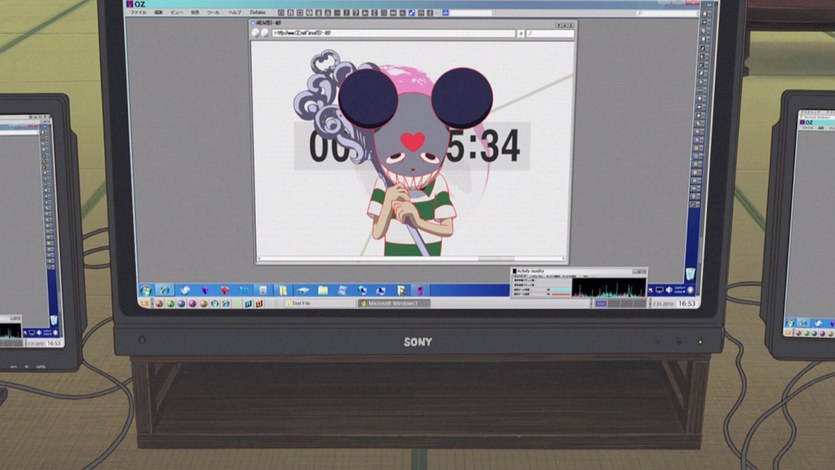835x470 pixels.
Task: Click the browser back button
Action: pos(257,33)
